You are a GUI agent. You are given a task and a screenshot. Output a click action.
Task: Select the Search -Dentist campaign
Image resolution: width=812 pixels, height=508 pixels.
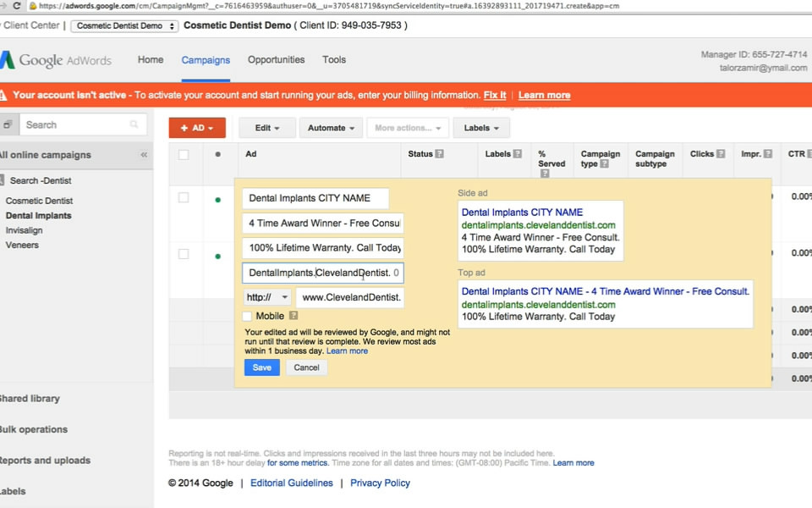click(x=41, y=180)
